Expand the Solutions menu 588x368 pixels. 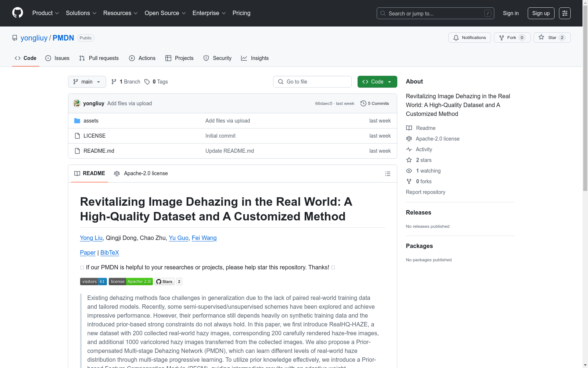pos(81,13)
